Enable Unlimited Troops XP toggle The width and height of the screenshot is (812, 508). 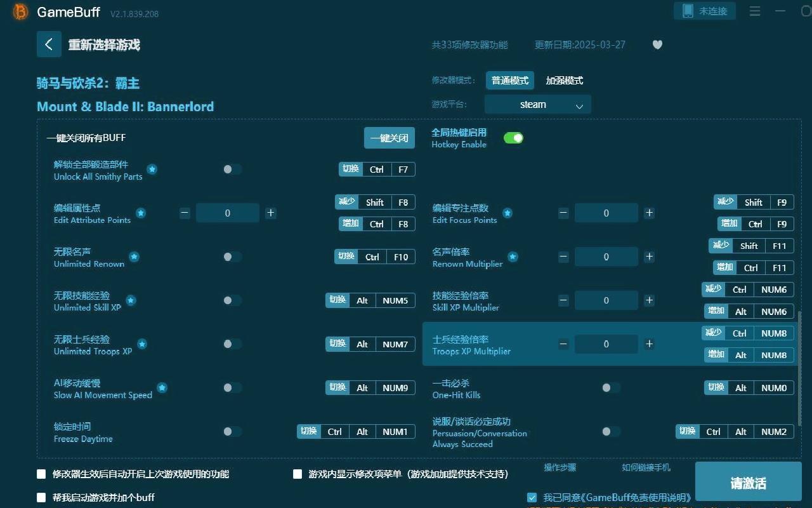pyautogui.click(x=232, y=344)
